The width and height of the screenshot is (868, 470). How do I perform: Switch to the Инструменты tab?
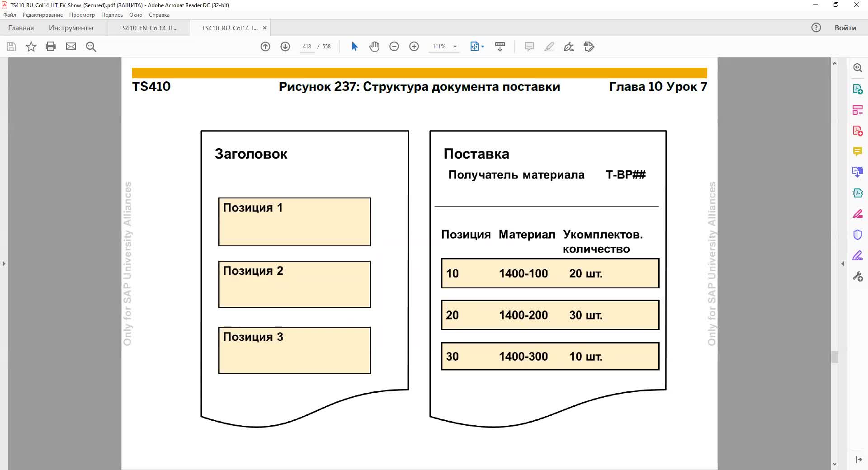coord(71,28)
